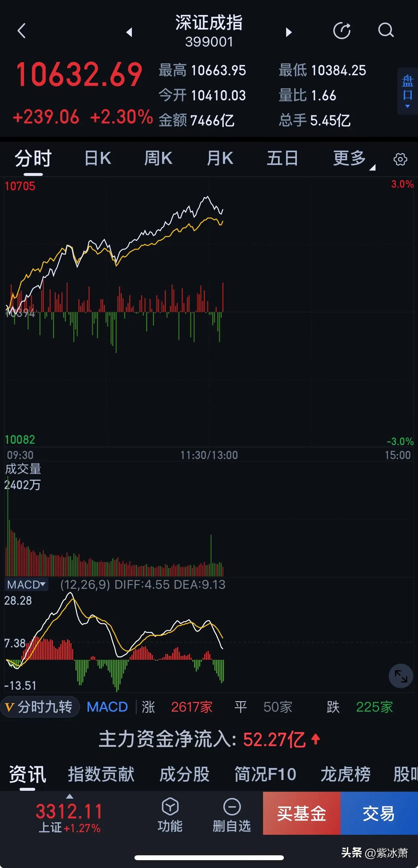Open the 指数贡献 tab
418x868 pixels.
(101, 774)
